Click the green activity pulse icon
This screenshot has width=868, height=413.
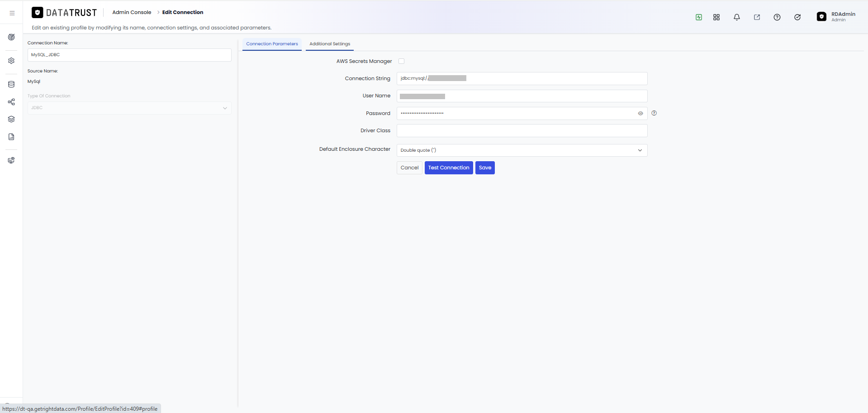click(699, 17)
